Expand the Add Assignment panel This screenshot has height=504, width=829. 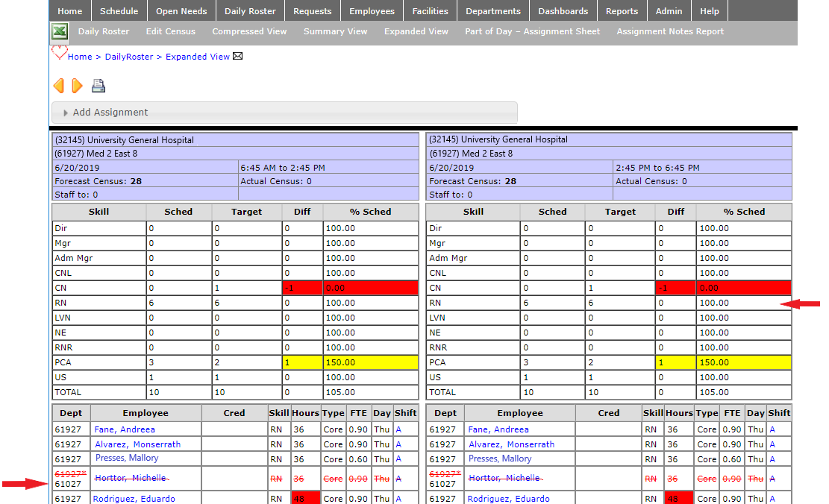pyautogui.click(x=110, y=113)
